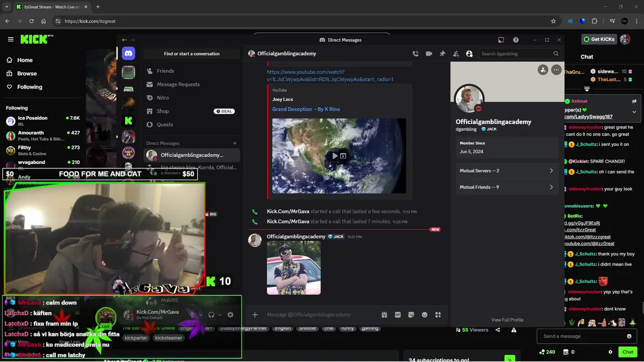The height and width of the screenshot is (362, 644).
Task: Report stream warning icon
Action: coord(514,330)
